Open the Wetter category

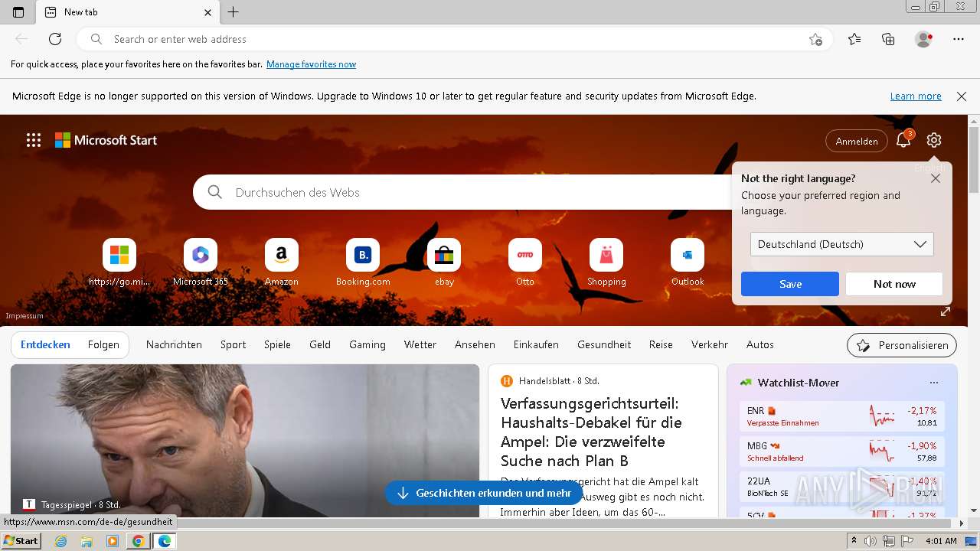point(420,344)
